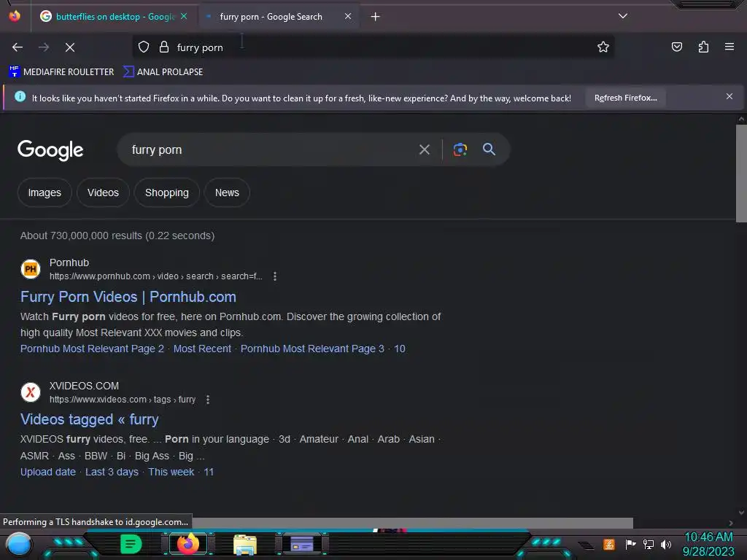Image resolution: width=747 pixels, height=560 pixels.
Task: Click the PH favicon of first result
Action: (x=31, y=269)
